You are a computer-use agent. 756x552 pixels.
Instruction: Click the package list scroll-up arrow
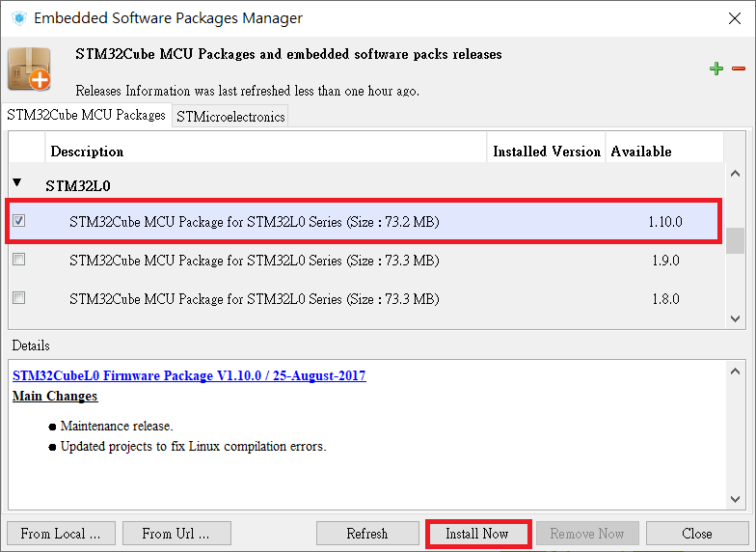(x=735, y=174)
